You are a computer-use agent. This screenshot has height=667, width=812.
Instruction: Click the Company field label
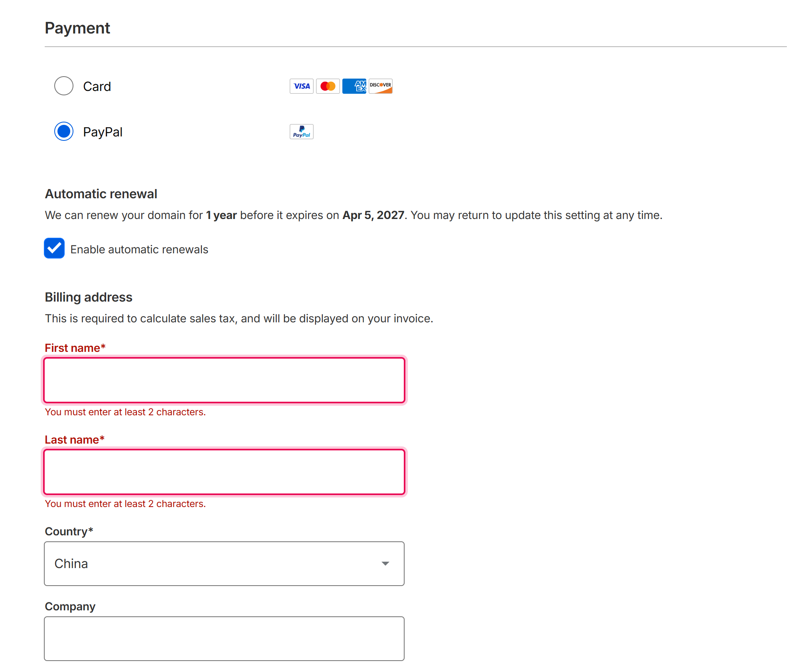click(x=70, y=606)
